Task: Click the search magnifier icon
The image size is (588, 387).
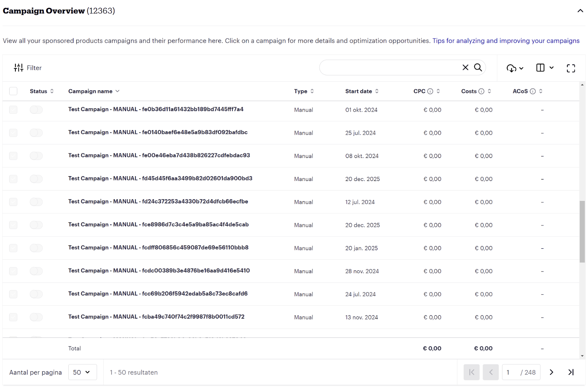Action: (478, 68)
